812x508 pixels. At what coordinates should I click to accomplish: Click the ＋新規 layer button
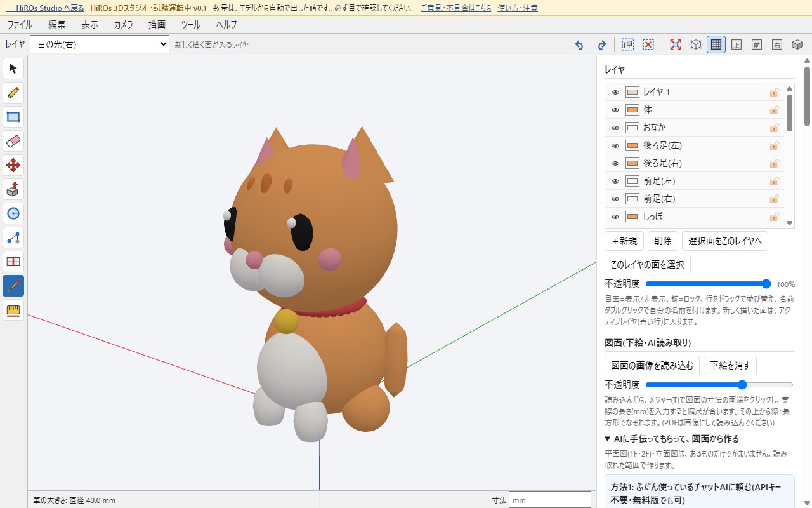624,241
